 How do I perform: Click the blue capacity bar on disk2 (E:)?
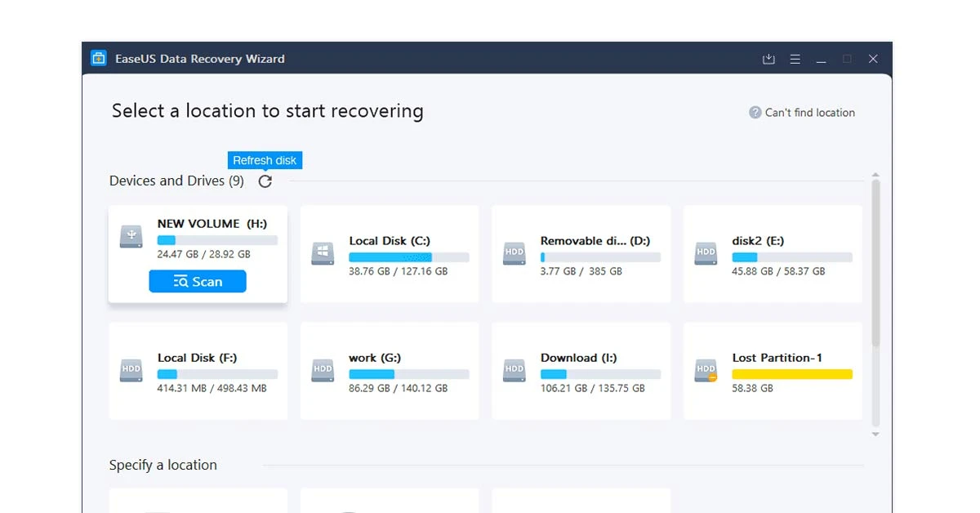click(744, 256)
